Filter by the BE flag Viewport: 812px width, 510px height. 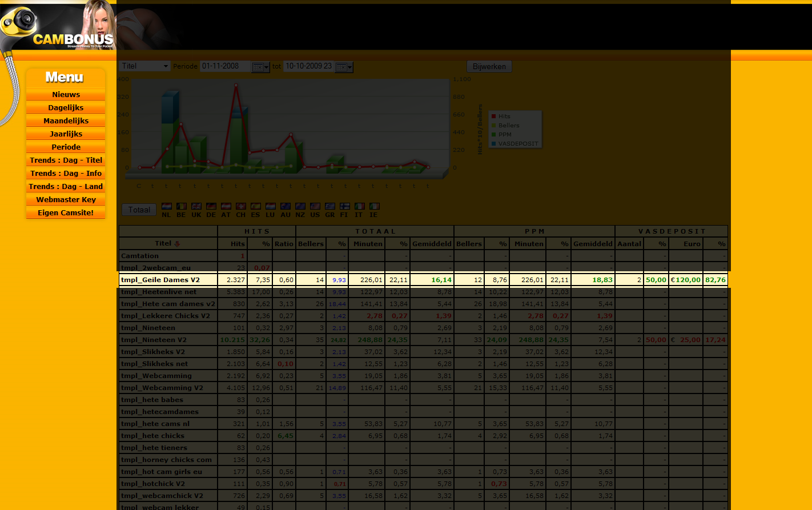tap(182, 206)
